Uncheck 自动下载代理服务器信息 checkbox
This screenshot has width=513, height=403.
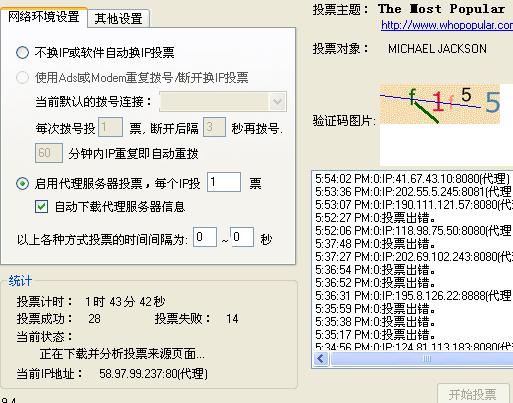pyautogui.click(x=41, y=207)
